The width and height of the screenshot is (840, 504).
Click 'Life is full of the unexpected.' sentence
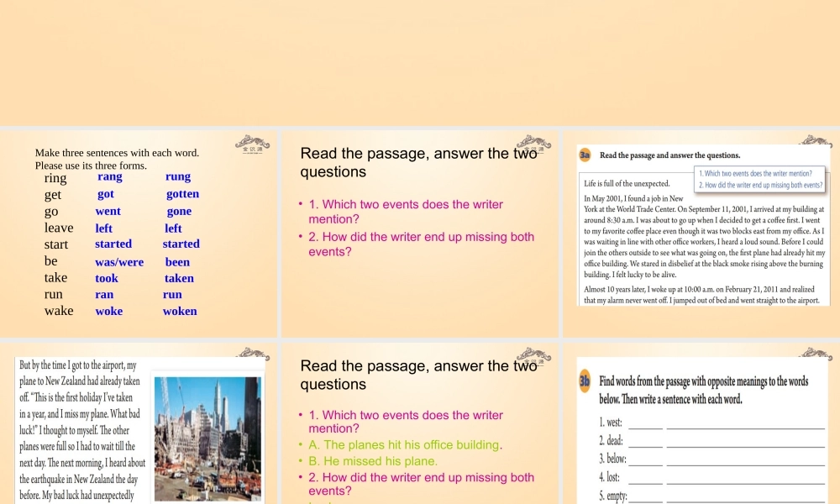[x=627, y=183]
